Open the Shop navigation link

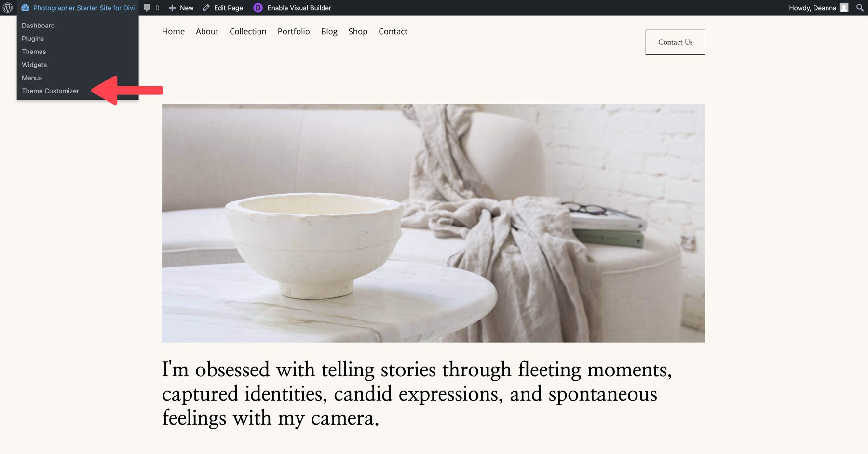click(358, 31)
